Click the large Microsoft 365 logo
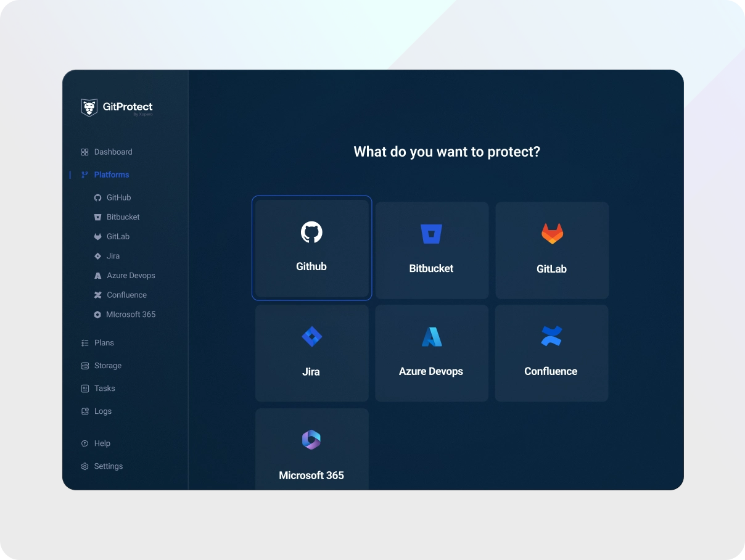This screenshot has width=745, height=560. pyautogui.click(x=311, y=440)
